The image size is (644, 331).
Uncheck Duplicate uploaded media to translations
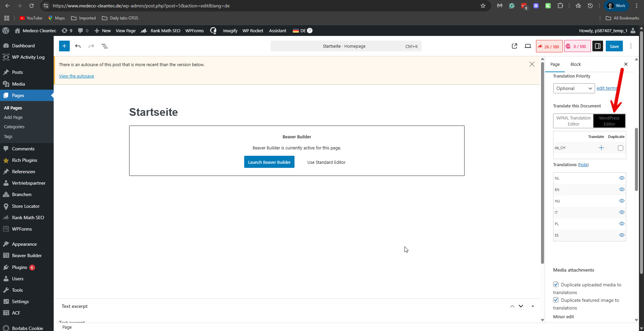pyautogui.click(x=556, y=285)
